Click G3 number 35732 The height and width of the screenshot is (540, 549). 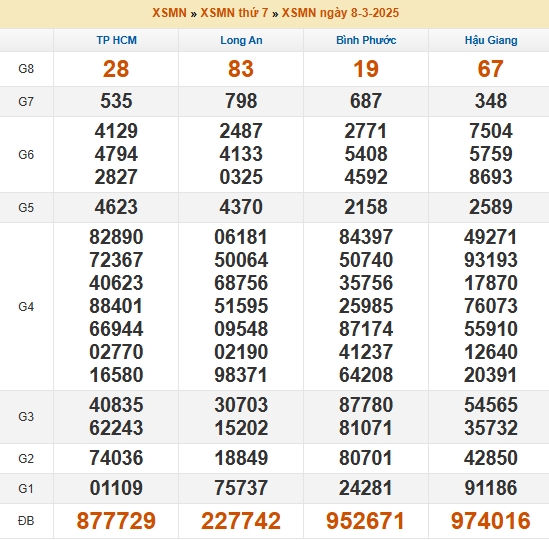(x=491, y=428)
